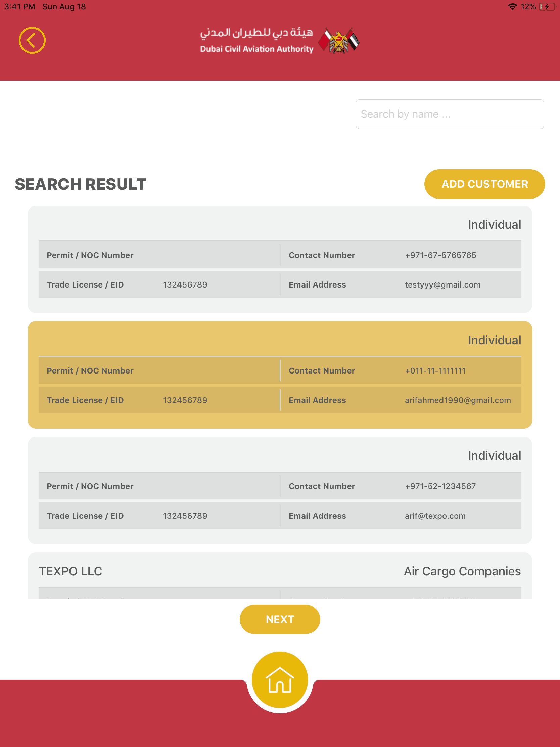Go to the home screen icon
Screen dimensions: 560x747
pyautogui.click(x=279, y=679)
